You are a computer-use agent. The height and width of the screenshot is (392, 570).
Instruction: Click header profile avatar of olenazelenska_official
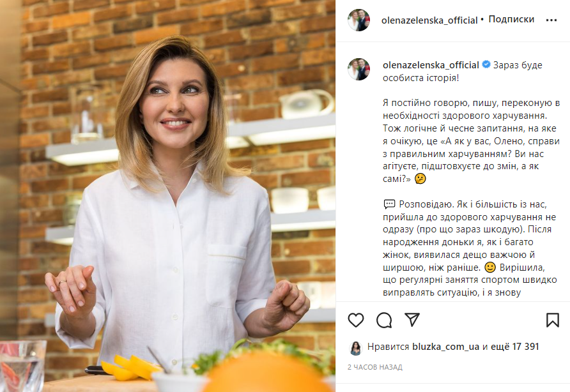358,20
